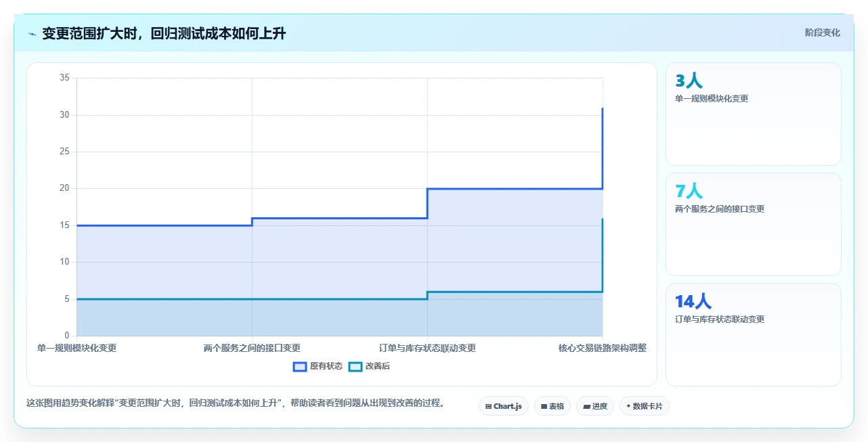Click y-axis value 0
Image resolution: width=868 pixels, height=442 pixels.
[x=66, y=336]
